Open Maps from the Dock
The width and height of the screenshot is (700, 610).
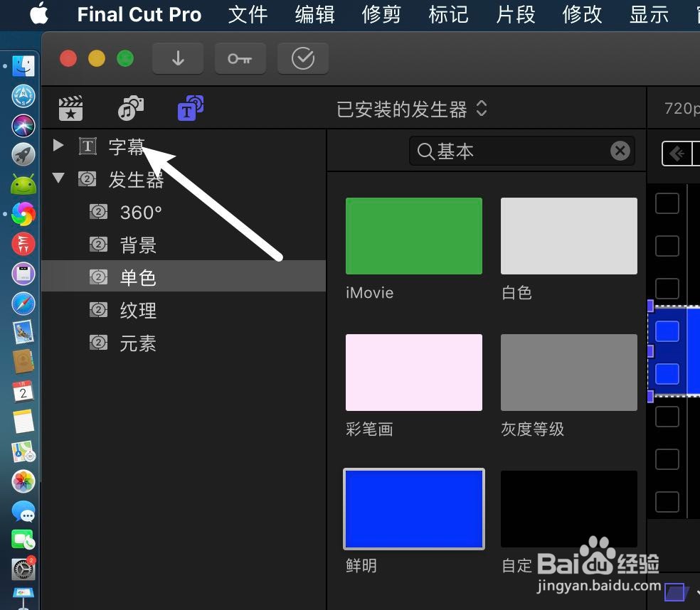click(23, 451)
